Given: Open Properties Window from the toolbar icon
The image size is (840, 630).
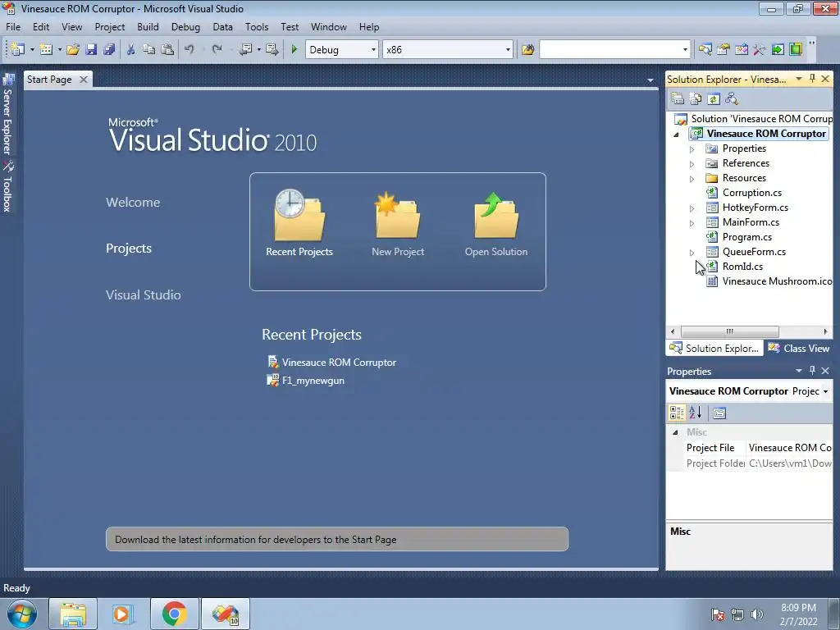Looking at the screenshot, I should coord(724,49).
